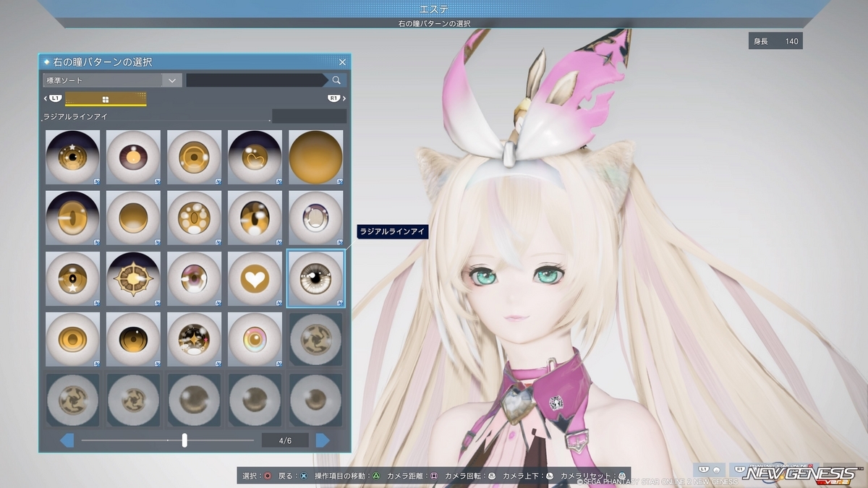
Task: Select the white heart on gold iris
Action: coord(255,278)
